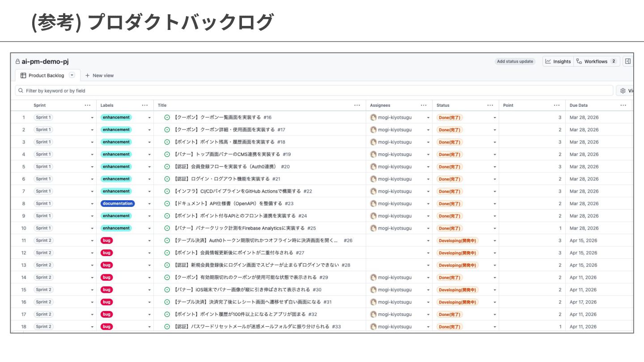
Task: Expand Sprint dropdown in row 1
Action: [x=92, y=118]
